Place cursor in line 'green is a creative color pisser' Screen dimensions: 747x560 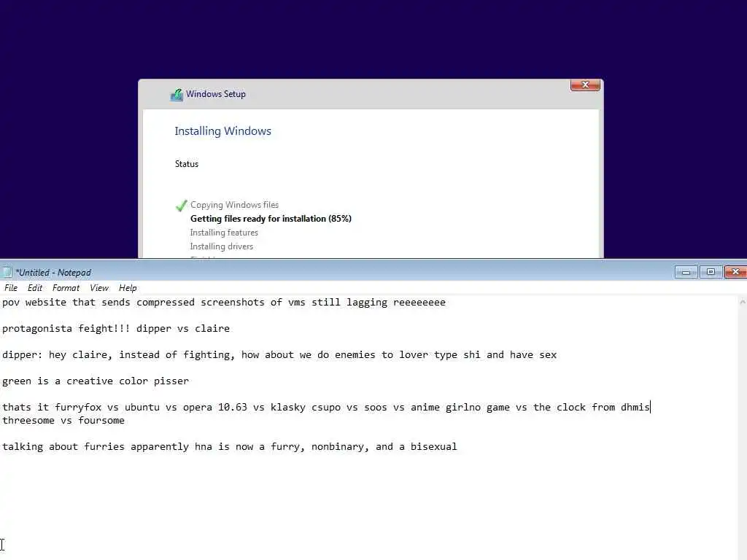96,381
